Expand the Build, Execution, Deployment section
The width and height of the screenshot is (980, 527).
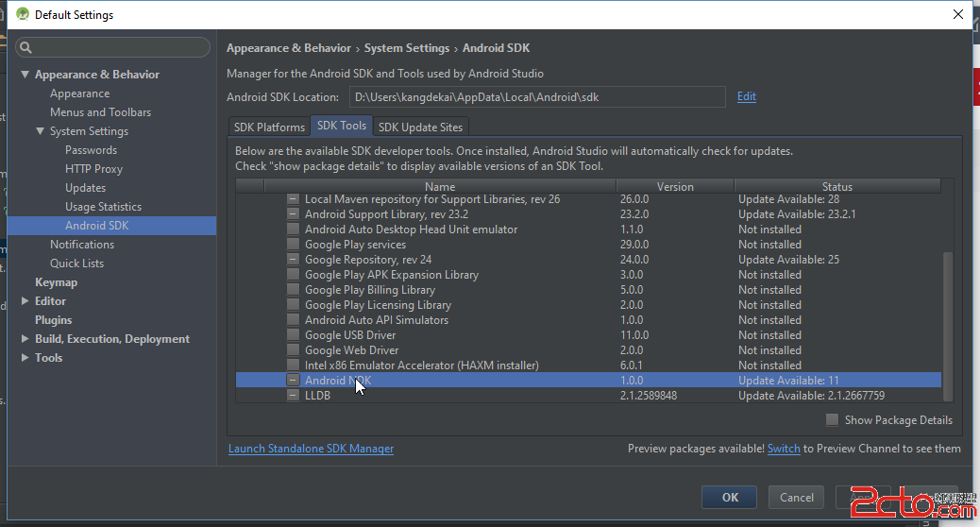click(x=25, y=339)
